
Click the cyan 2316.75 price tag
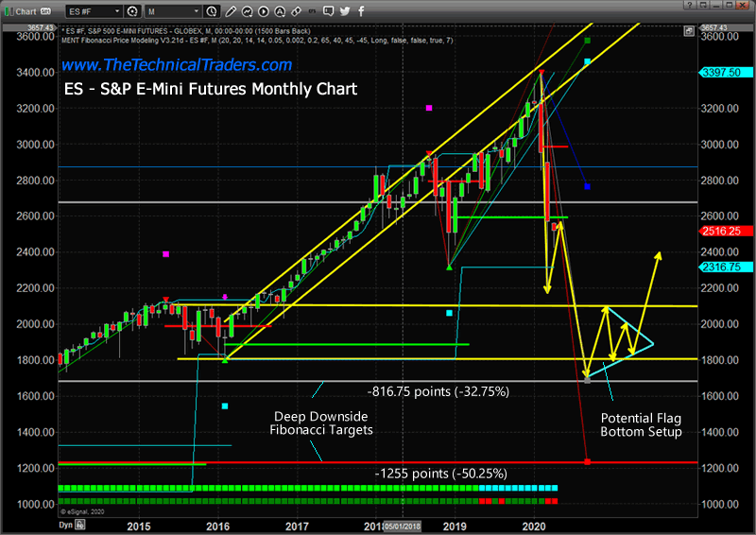point(725,267)
